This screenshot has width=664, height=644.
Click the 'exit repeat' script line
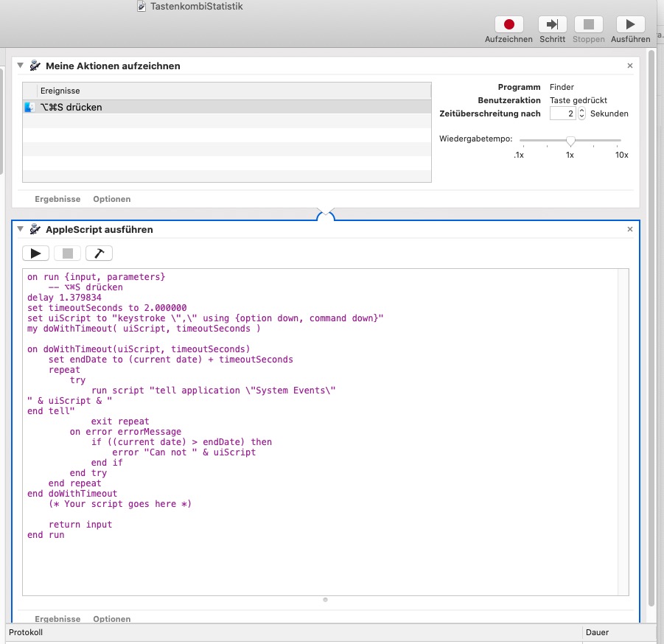pos(120,421)
